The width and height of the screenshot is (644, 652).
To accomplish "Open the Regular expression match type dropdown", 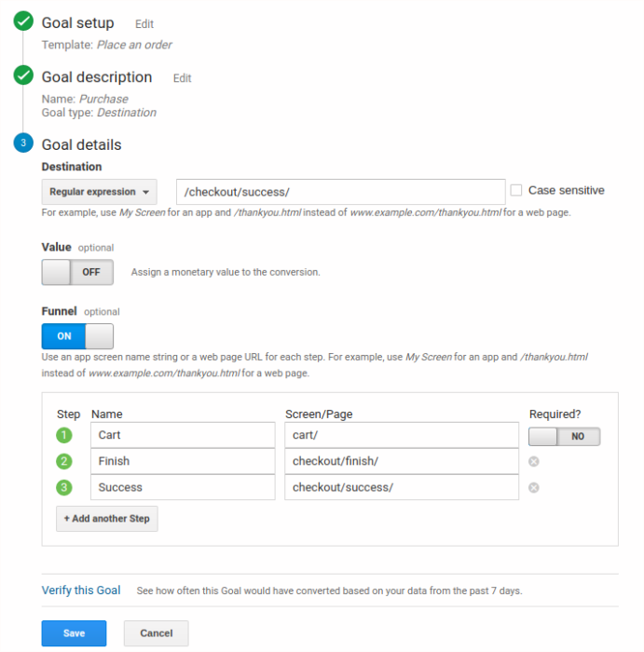I will (99, 192).
